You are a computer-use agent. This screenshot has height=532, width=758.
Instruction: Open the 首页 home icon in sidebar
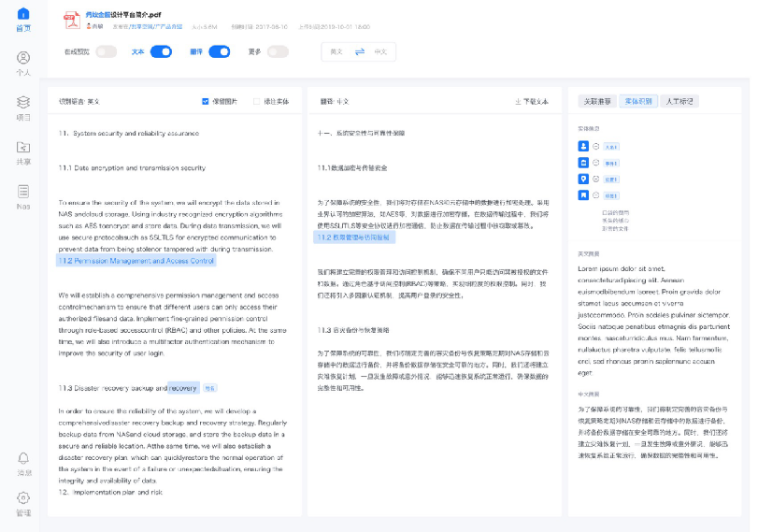23,13
